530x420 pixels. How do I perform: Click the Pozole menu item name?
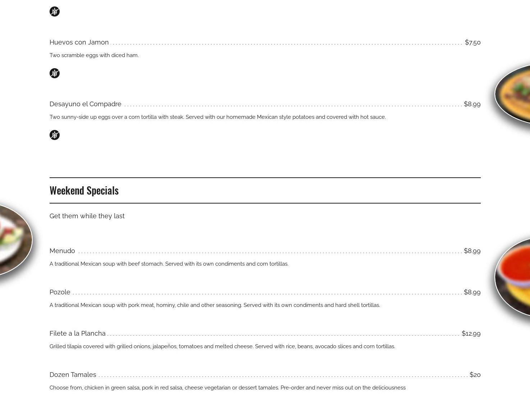tap(60, 292)
